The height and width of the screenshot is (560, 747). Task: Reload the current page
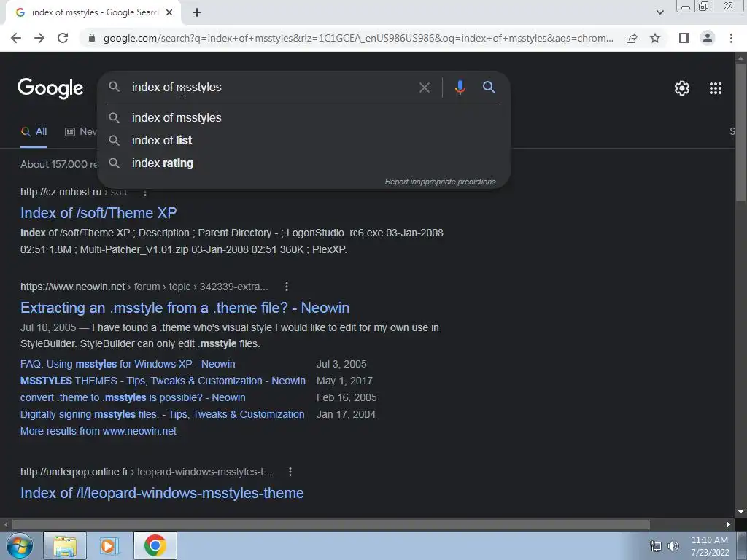63,38
